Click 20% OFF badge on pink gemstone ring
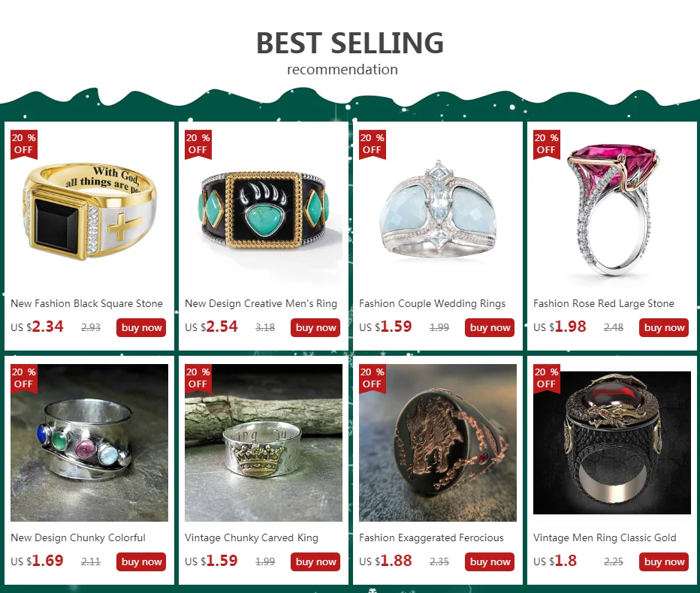 547,144
